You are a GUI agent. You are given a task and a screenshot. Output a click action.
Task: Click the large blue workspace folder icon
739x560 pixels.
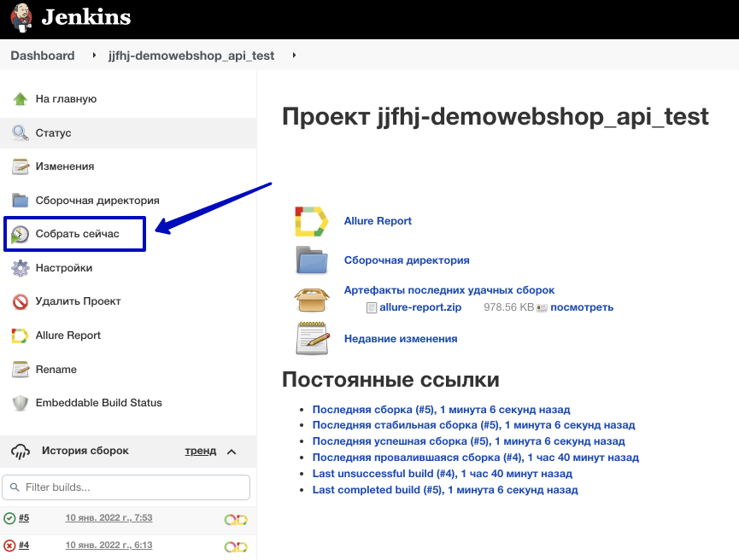(x=312, y=260)
